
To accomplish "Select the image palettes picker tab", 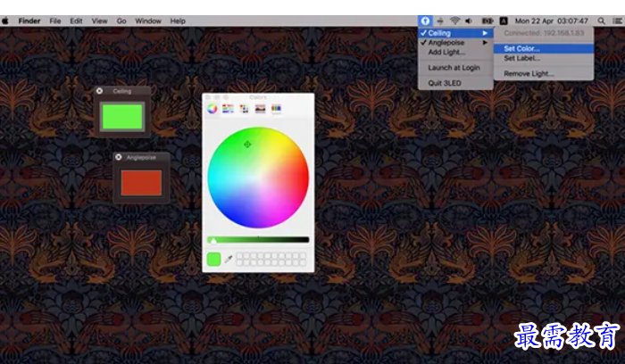I will [x=260, y=108].
